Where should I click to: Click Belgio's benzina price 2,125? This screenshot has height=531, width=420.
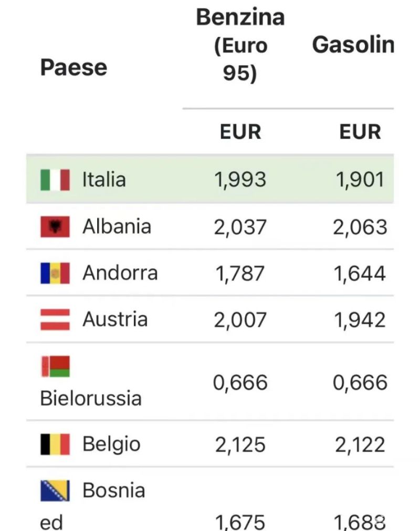pyautogui.click(x=240, y=445)
